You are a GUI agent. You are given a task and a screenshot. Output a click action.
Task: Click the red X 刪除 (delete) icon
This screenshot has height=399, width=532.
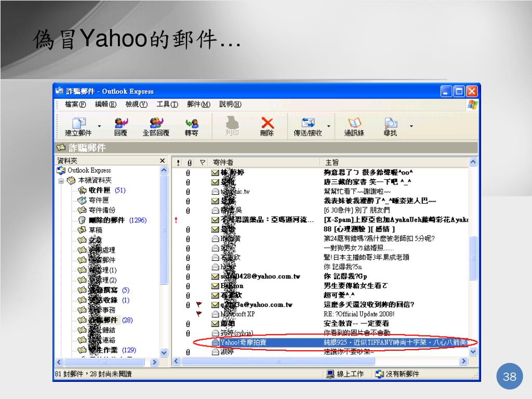click(267, 126)
